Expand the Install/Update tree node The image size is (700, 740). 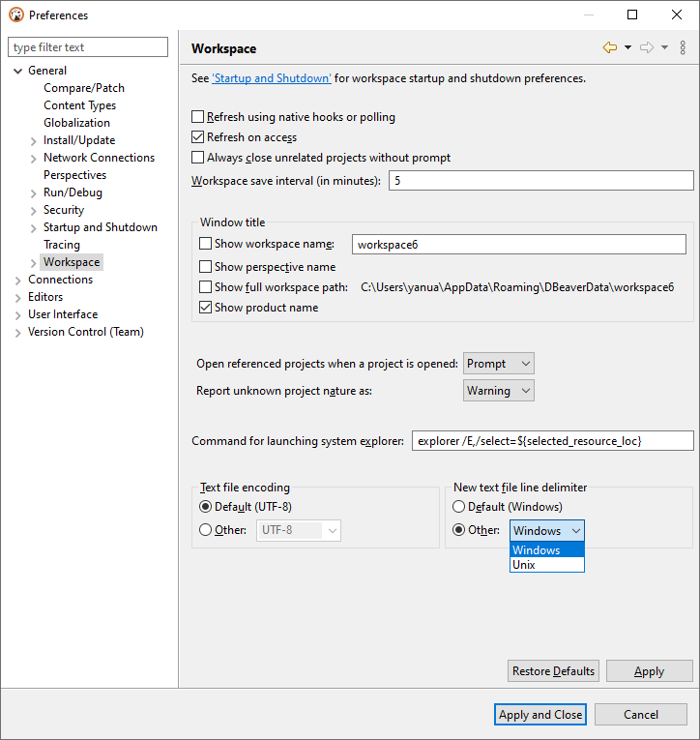coord(33,141)
